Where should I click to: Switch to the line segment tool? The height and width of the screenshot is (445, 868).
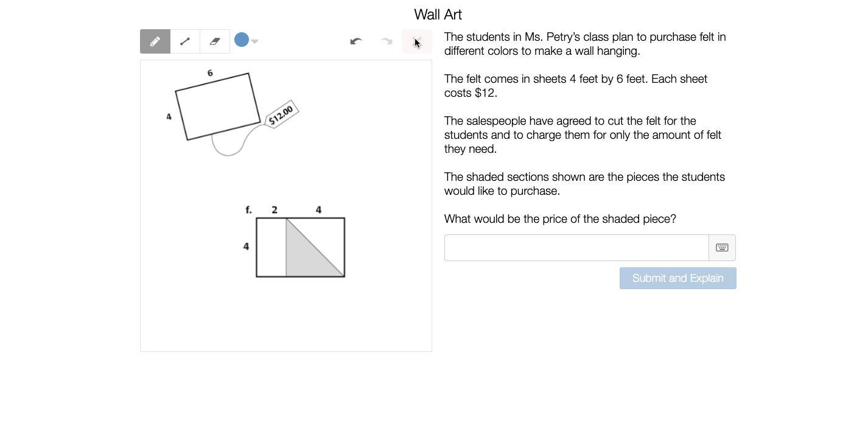coord(185,41)
